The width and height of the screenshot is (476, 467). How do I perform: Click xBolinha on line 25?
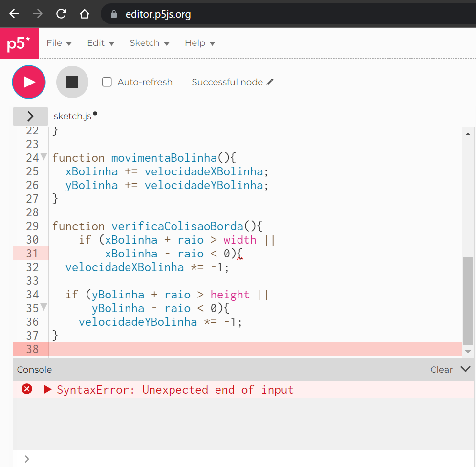[x=92, y=172]
